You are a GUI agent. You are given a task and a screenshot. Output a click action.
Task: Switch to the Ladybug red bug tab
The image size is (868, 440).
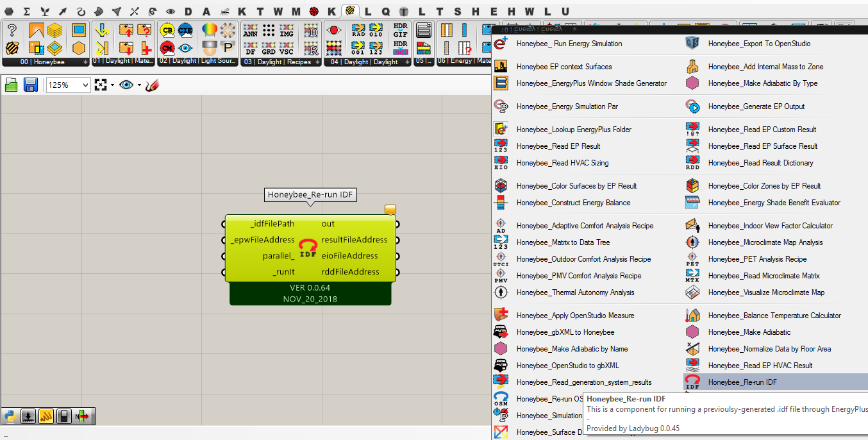[x=314, y=12]
